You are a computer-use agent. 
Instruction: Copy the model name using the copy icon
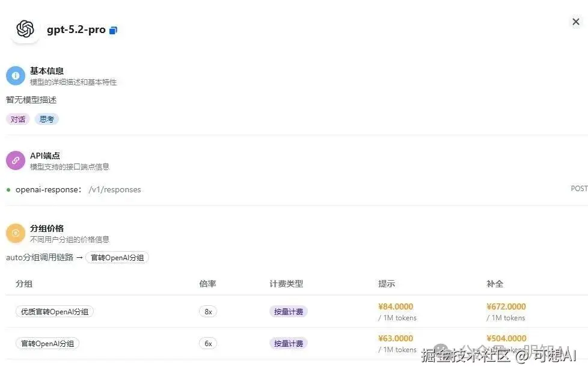113,29
